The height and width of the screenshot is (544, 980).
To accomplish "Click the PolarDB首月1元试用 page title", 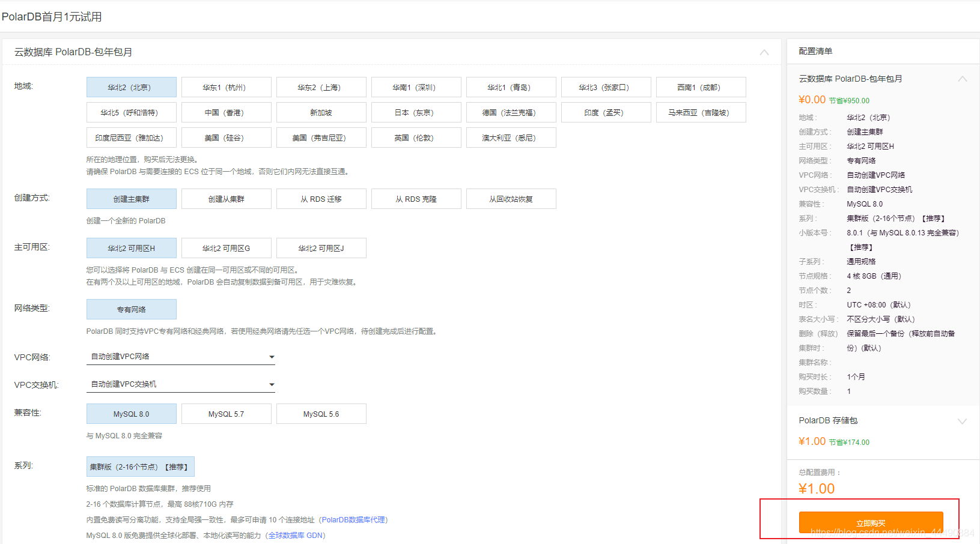I will pyautogui.click(x=52, y=17).
